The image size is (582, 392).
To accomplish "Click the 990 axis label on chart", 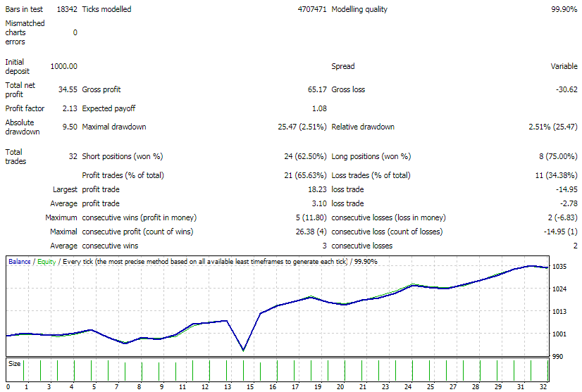I will pyautogui.click(x=557, y=357).
